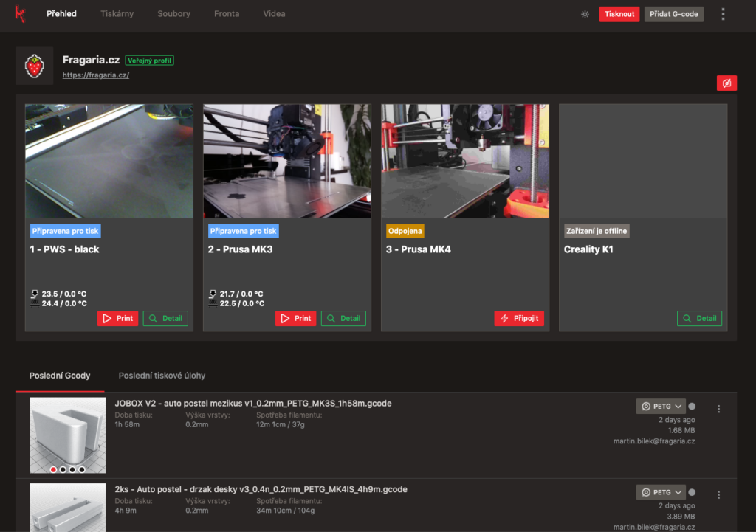Screen dimensions: 756x532
Task: Click the Karmen logo icon
Action: (20, 13)
